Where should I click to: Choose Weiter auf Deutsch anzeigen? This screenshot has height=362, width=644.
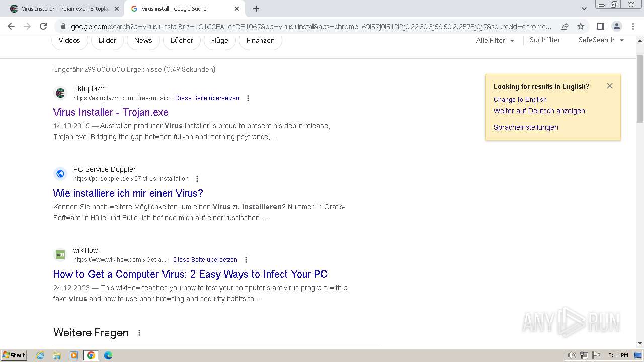coord(539,111)
